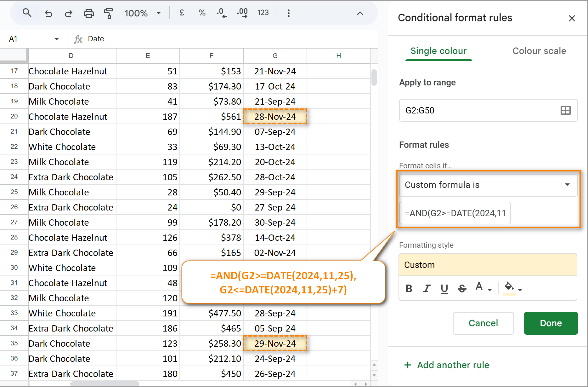Screen dimensions: 588x387
Task: Switch to the Single colour tab
Action: [438, 51]
